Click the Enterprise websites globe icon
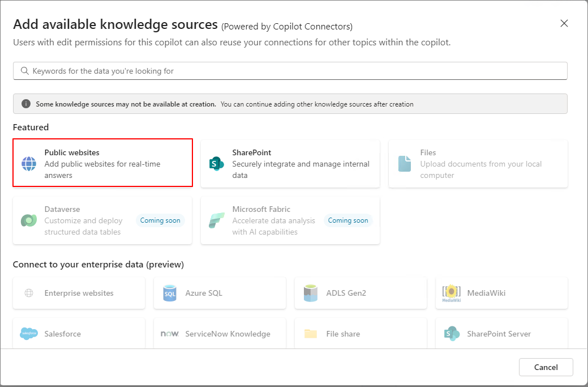 (x=29, y=293)
